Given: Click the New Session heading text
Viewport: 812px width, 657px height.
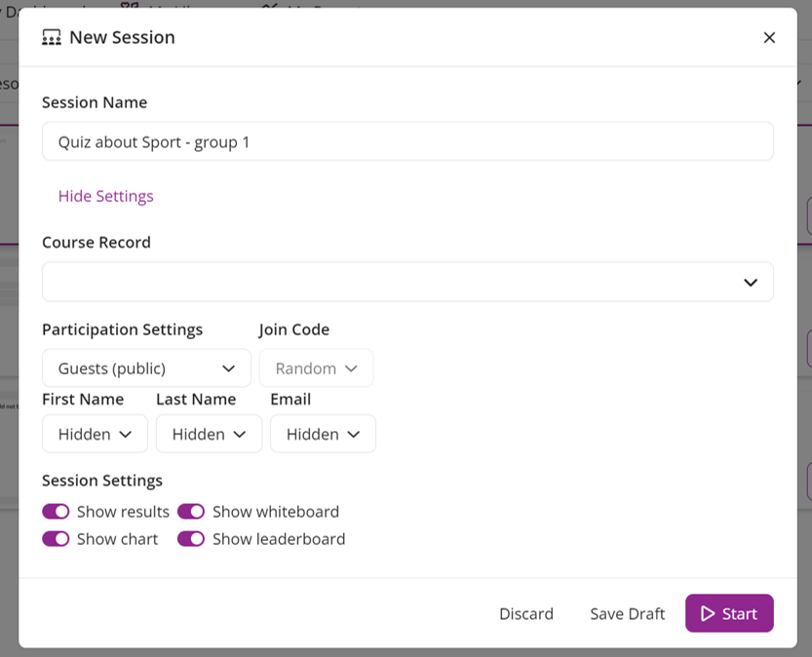Looking at the screenshot, I should pyautogui.click(x=122, y=38).
